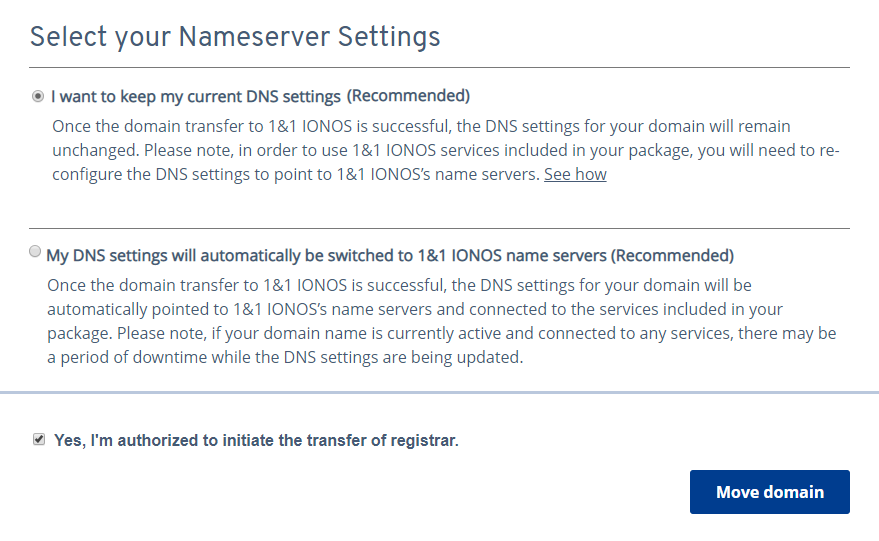The height and width of the screenshot is (541, 879).
Task: Click the (Recommended) text on the keep-current option
Action: (x=408, y=96)
